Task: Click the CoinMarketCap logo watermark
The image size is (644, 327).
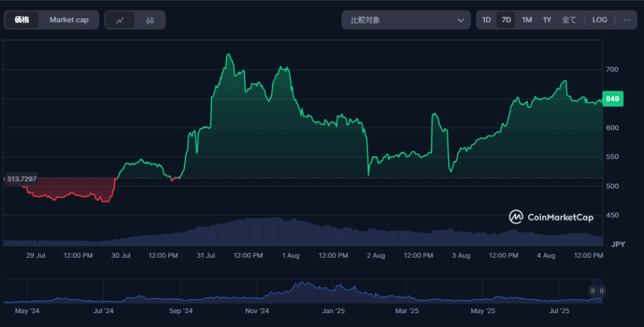Action: tap(551, 217)
